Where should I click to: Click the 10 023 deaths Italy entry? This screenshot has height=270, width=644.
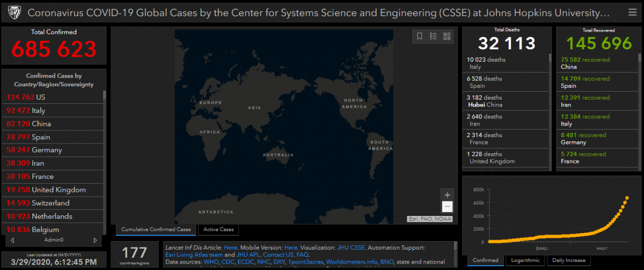click(x=505, y=63)
